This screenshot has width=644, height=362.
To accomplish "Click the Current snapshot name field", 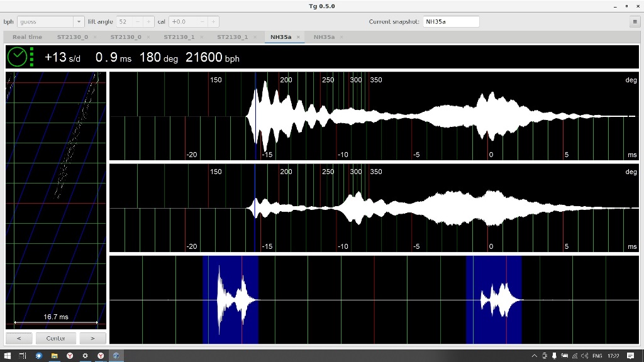I will point(450,21).
